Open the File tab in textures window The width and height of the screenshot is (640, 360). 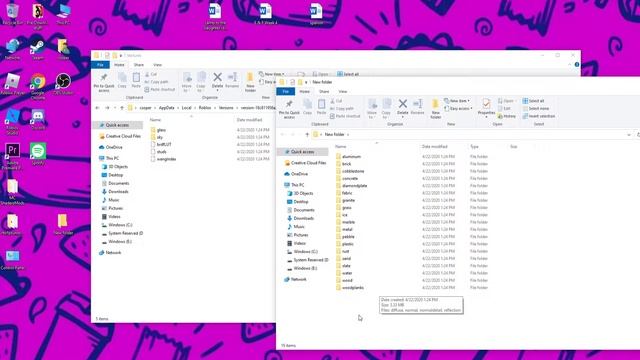coord(100,65)
